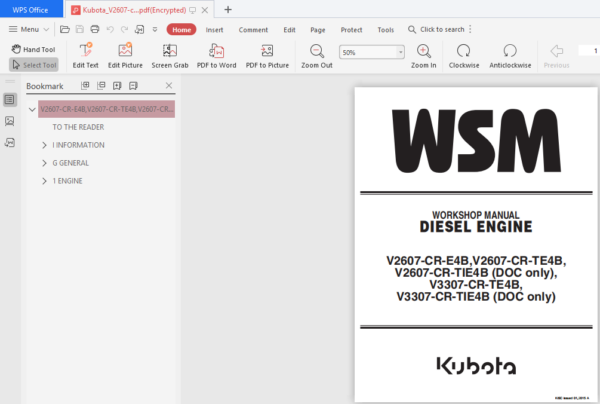Screen dimensions: 600x404
Task: Click the Zoom Out button
Action: click(317, 56)
